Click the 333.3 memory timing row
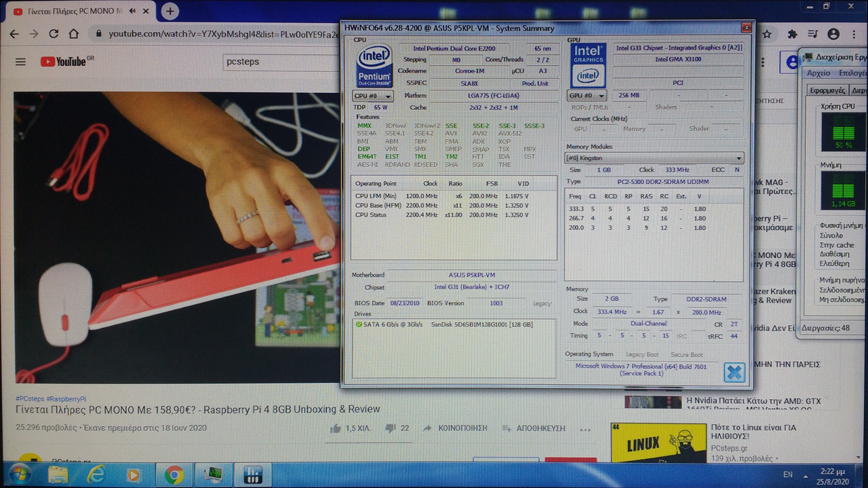This screenshot has height=488, width=868. (637, 208)
